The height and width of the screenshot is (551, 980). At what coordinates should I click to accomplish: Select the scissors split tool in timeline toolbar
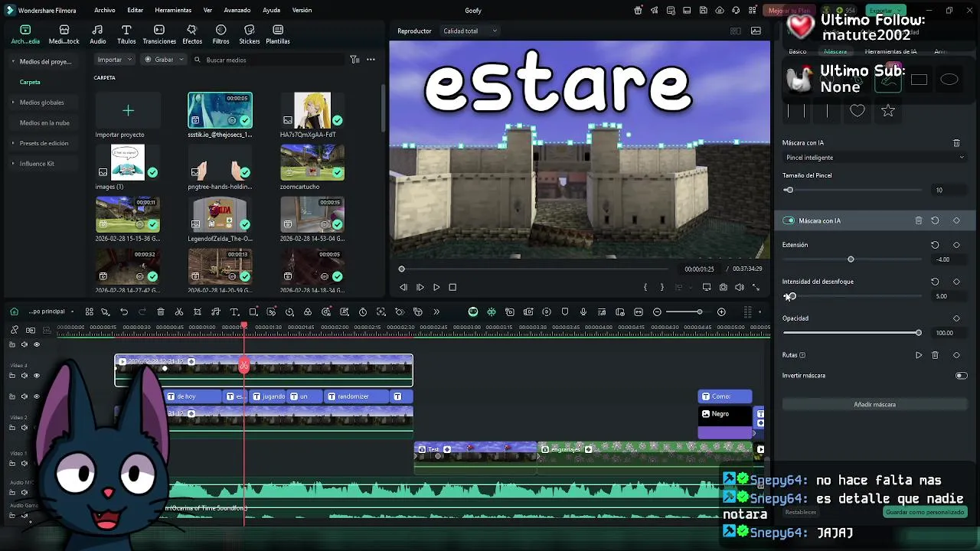179,312
